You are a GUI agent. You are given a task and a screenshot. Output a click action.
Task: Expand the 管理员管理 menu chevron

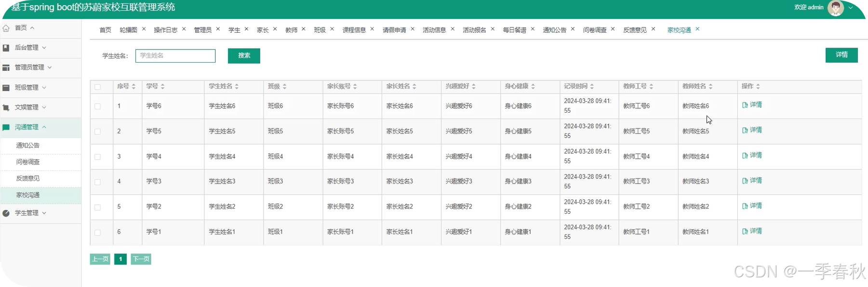50,67
